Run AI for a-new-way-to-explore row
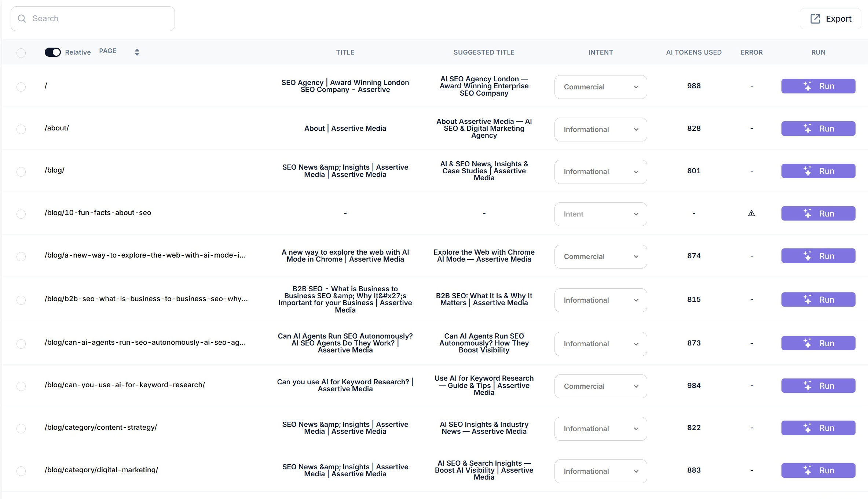 [x=818, y=256]
